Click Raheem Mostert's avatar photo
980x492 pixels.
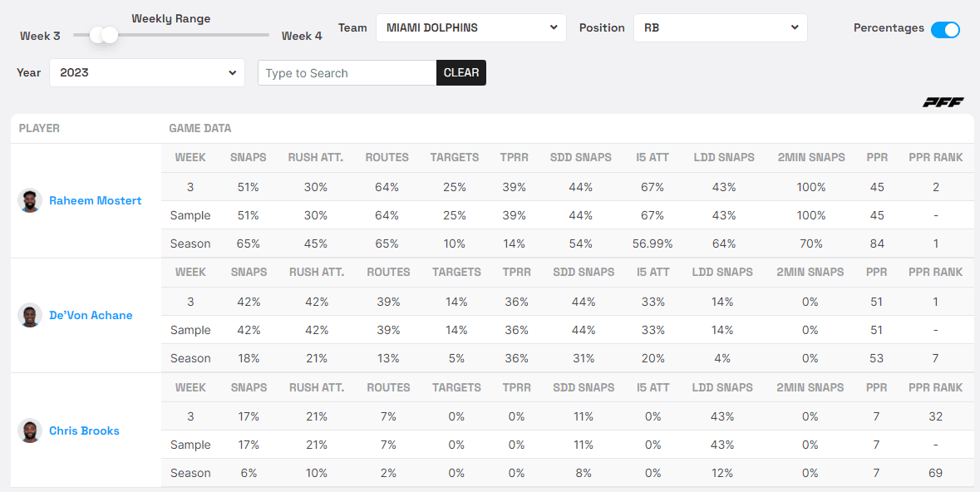[30, 200]
